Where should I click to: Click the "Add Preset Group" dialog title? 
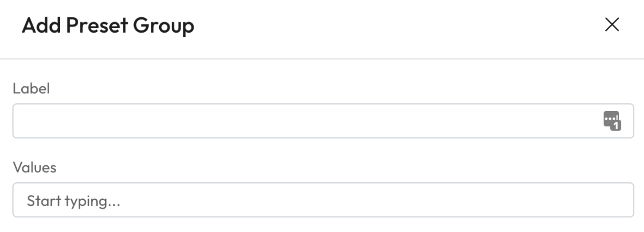(108, 26)
